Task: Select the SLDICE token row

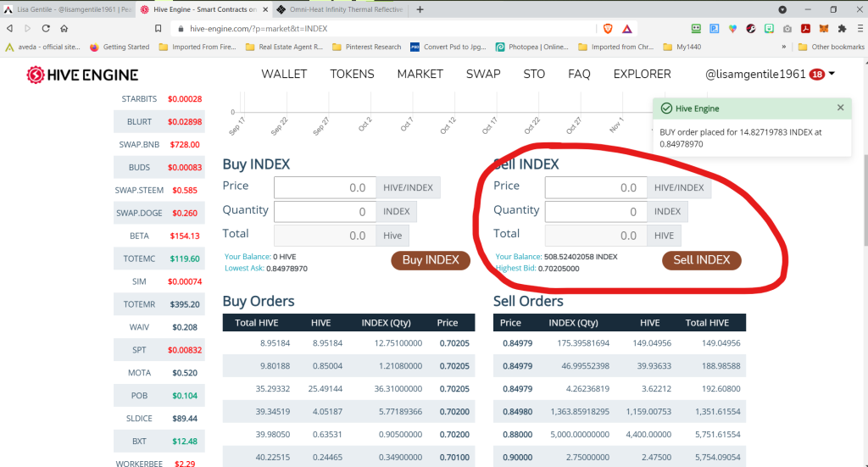Action: (x=159, y=419)
